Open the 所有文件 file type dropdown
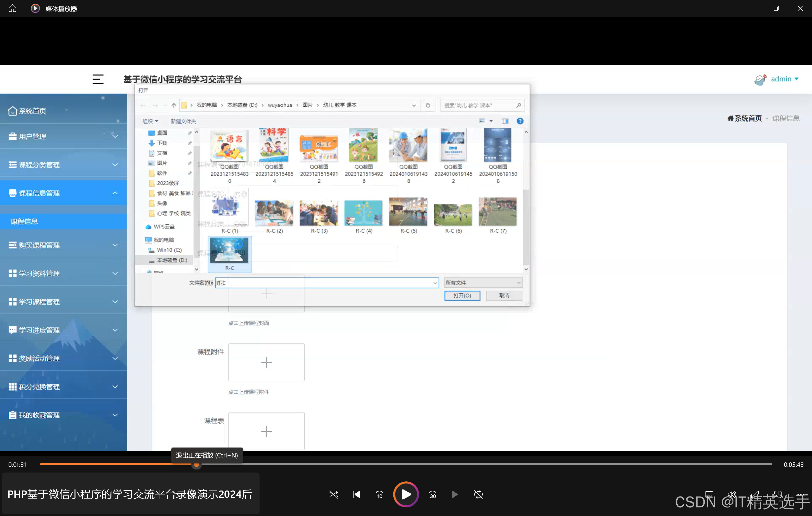812x516 pixels. 483,282
